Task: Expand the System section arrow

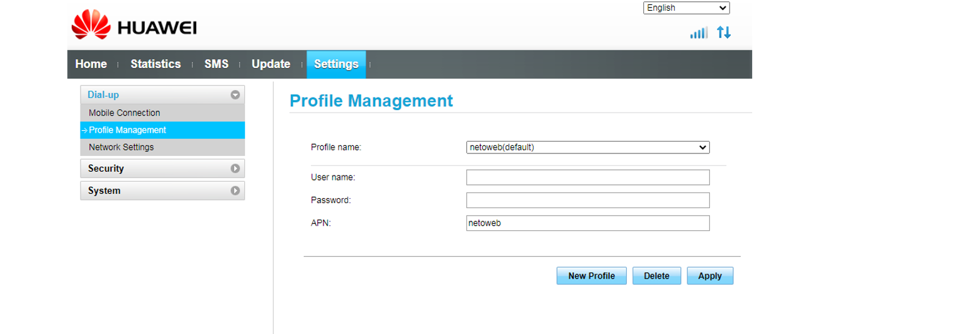Action: (235, 191)
